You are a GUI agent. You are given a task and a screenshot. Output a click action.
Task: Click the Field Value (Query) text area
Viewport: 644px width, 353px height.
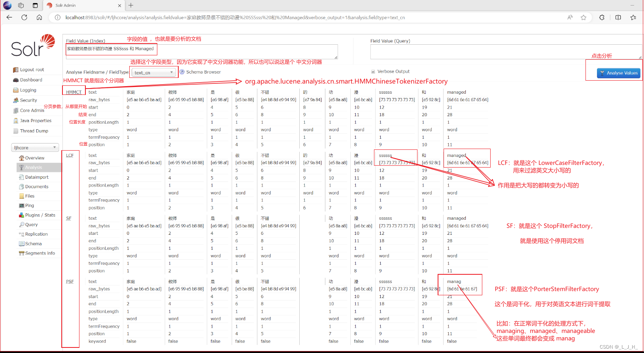506,52
